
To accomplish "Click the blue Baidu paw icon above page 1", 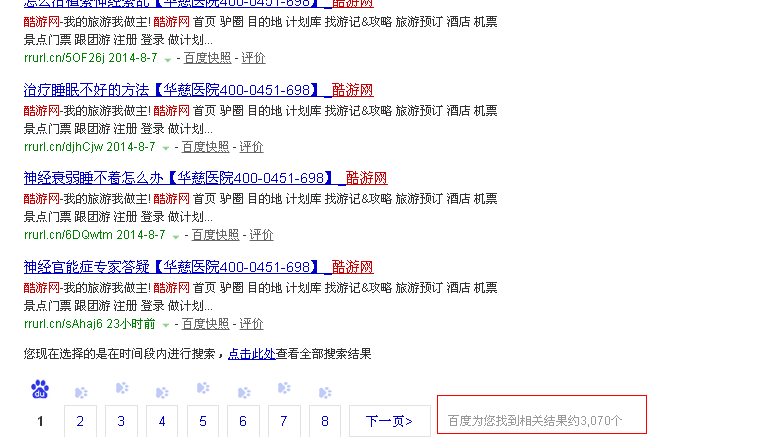I will 40,389.
